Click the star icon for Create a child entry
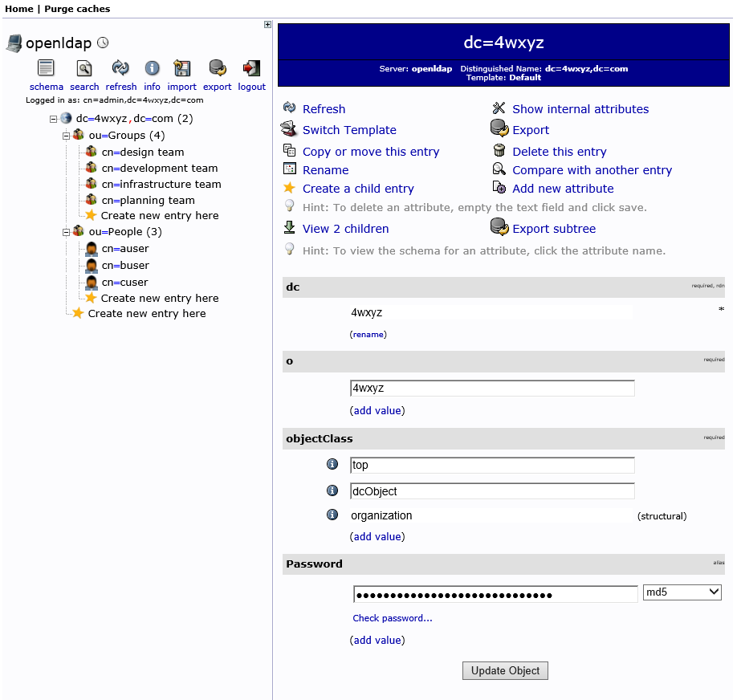The image size is (737, 700). [290, 188]
